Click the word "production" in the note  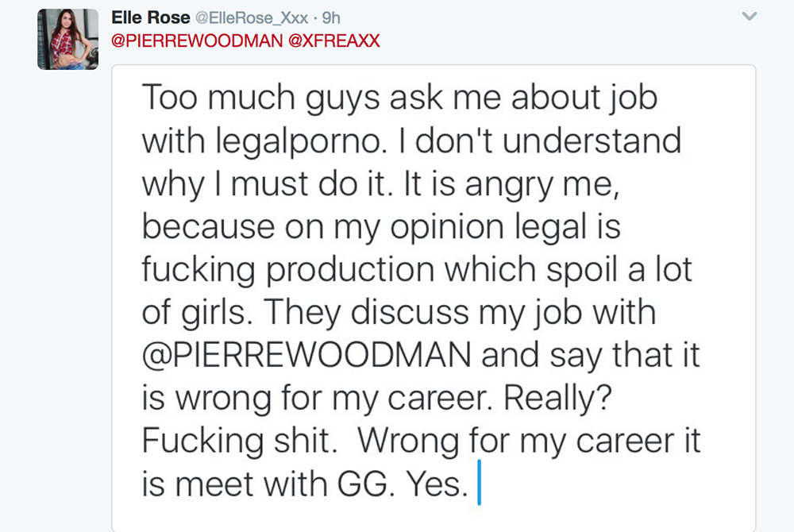[350, 271]
